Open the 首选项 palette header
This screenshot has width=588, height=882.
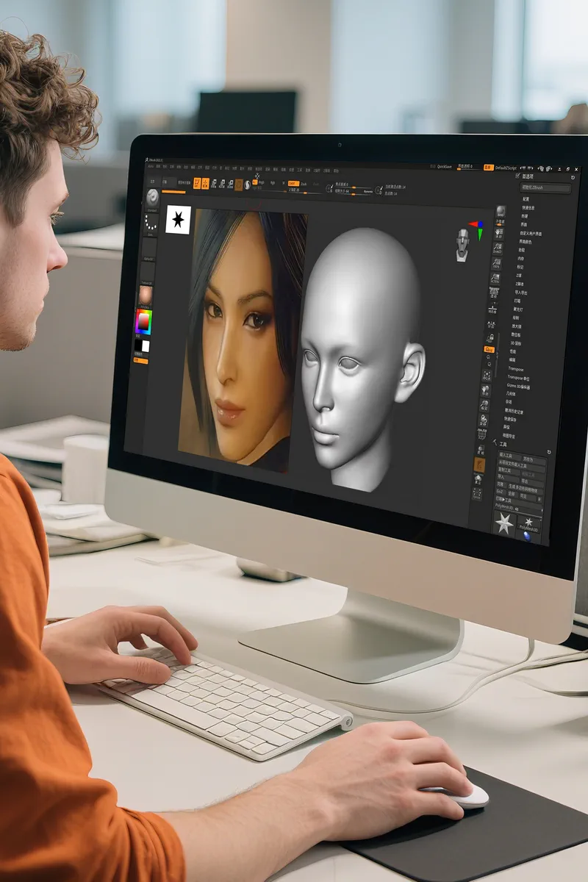click(527, 176)
